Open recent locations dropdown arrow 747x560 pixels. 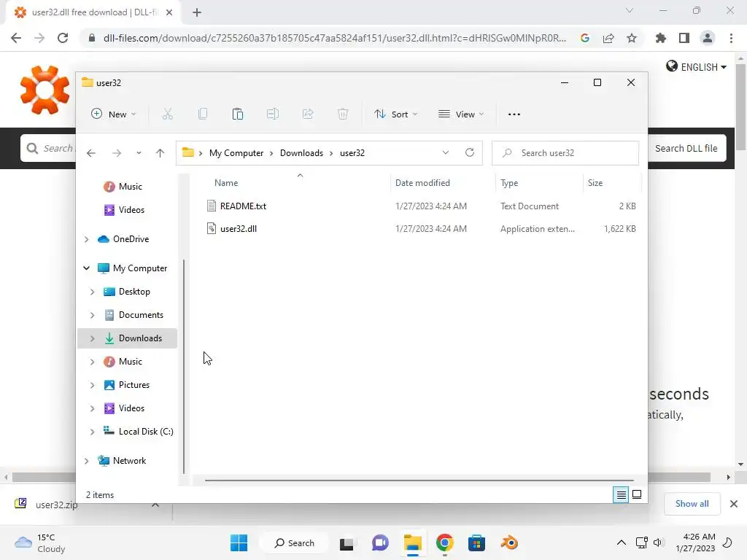(x=139, y=153)
